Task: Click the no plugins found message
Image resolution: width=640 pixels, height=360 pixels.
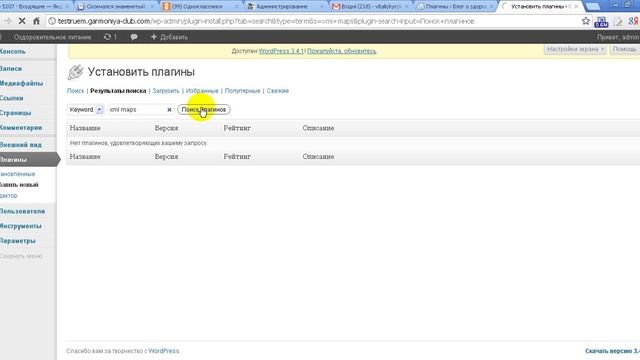Action: [139, 143]
